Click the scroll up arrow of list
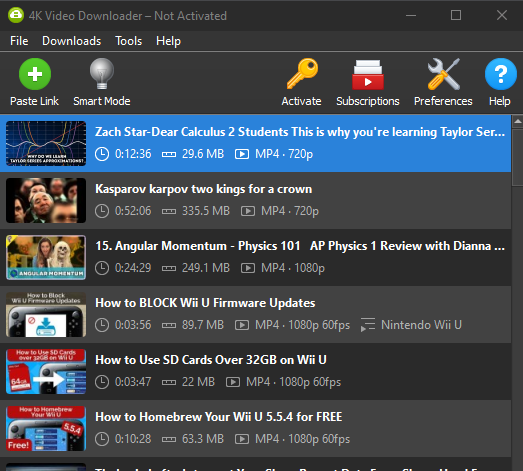Image resolution: width=523 pixels, height=471 pixels. click(517, 122)
